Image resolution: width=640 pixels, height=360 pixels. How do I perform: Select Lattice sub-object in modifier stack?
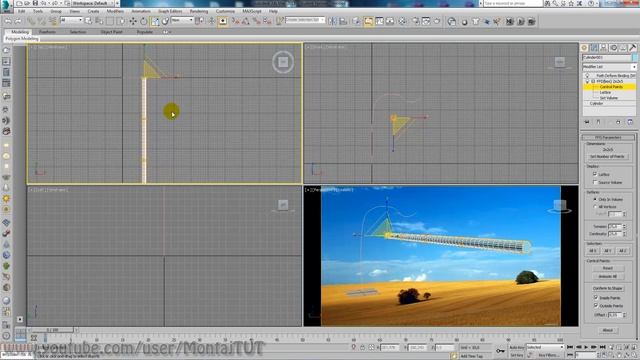(x=605, y=93)
